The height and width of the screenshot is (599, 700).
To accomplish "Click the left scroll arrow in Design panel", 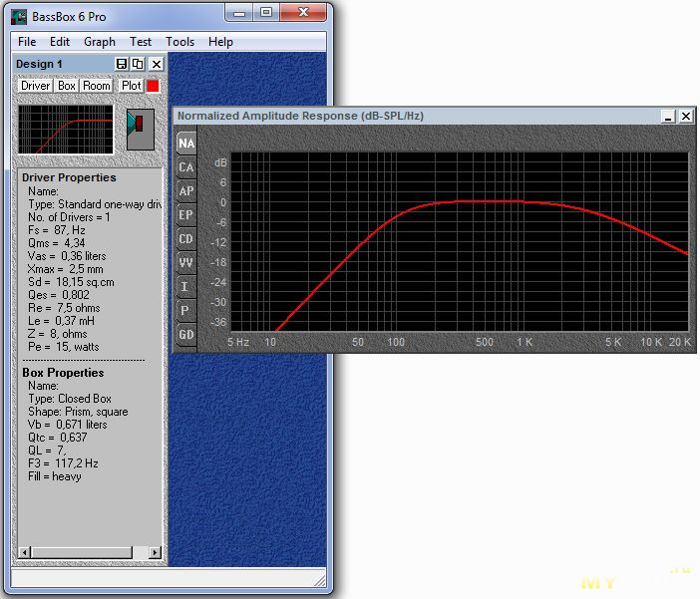I will [25, 552].
